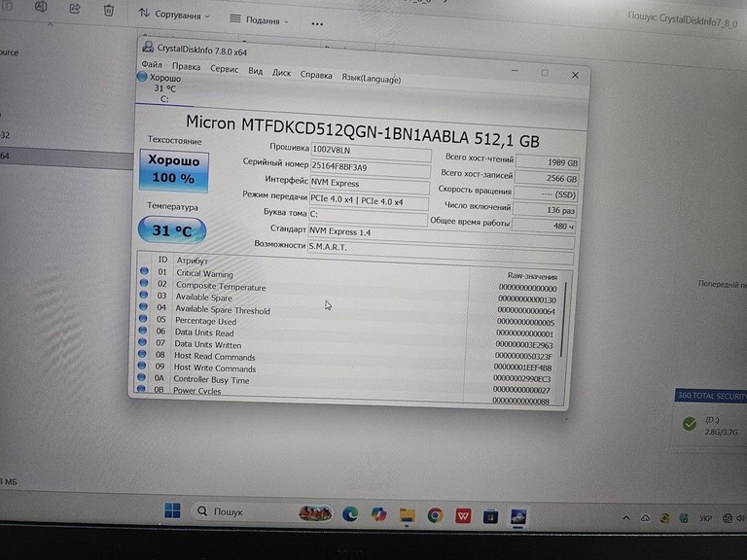Open the Диск menu
Image resolution: width=747 pixels, height=560 pixels.
tap(281, 73)
